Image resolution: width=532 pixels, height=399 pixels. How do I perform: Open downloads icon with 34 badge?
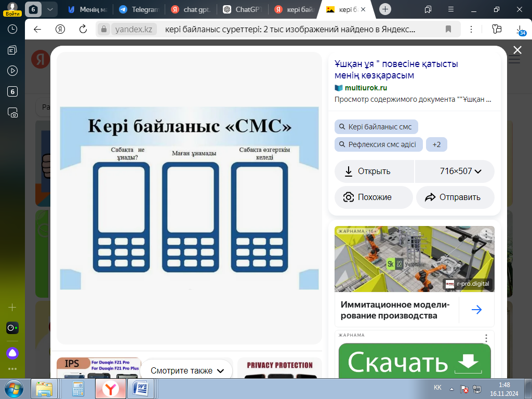click(x=521, y=30)
